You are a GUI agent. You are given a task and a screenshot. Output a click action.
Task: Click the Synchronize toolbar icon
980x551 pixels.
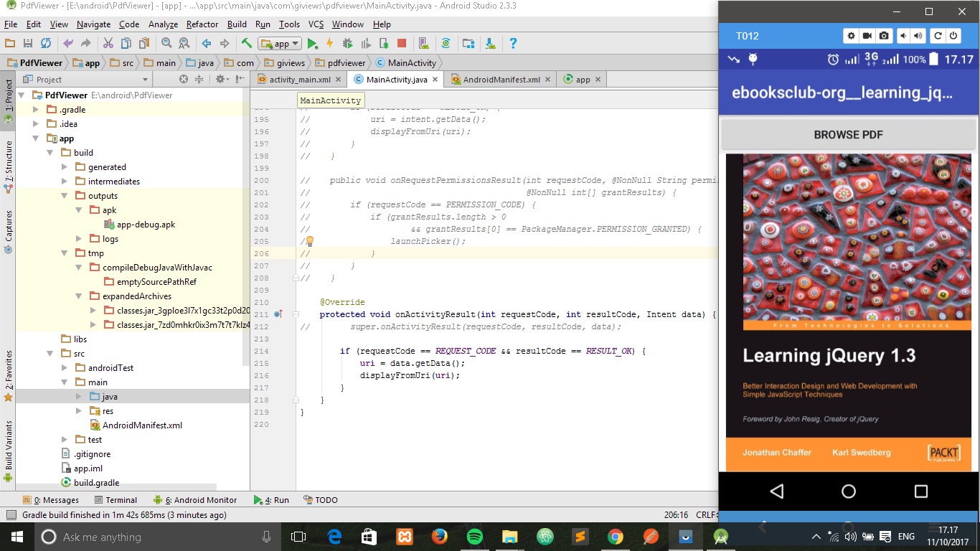[x=46, y=43]
